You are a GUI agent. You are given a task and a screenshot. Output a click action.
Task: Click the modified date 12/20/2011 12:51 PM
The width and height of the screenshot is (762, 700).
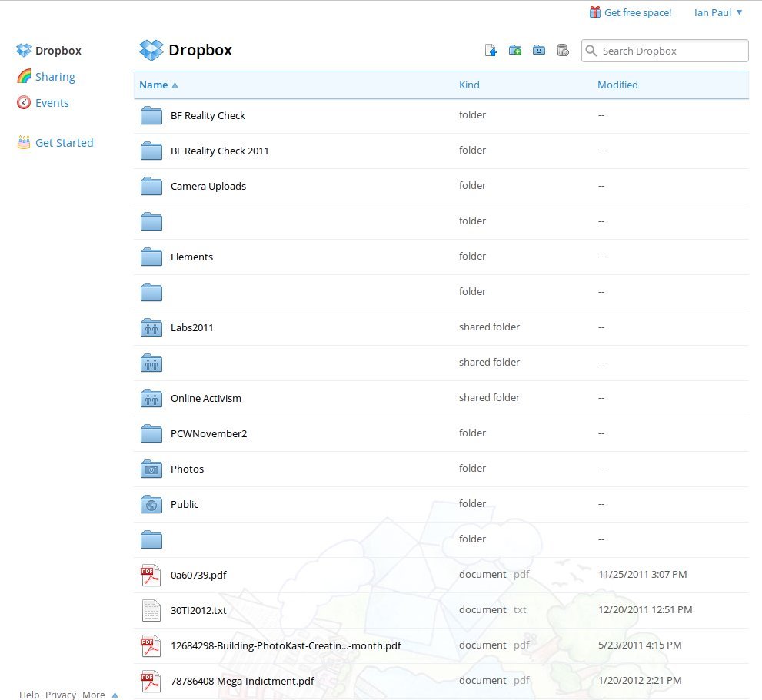click(x=645, y=609)
